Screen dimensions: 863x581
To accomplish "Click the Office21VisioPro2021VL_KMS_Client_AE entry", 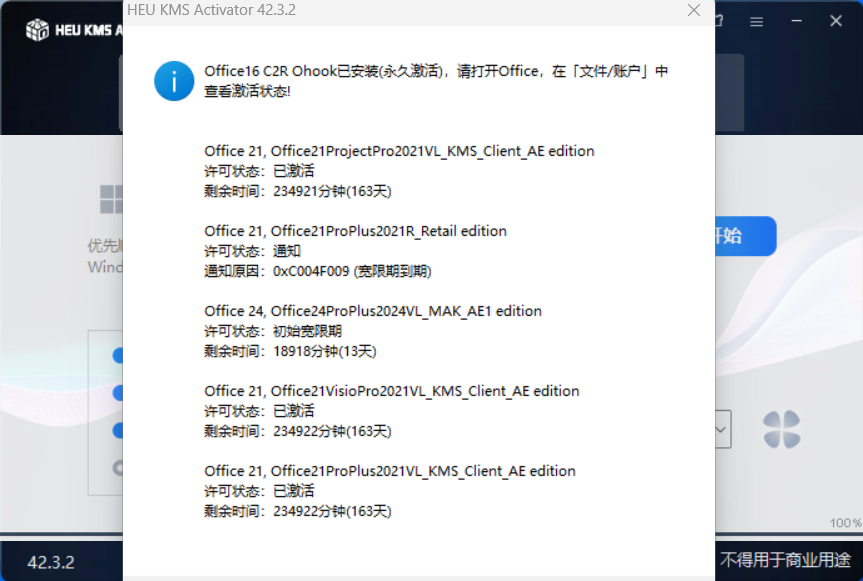I will [392, 391].
